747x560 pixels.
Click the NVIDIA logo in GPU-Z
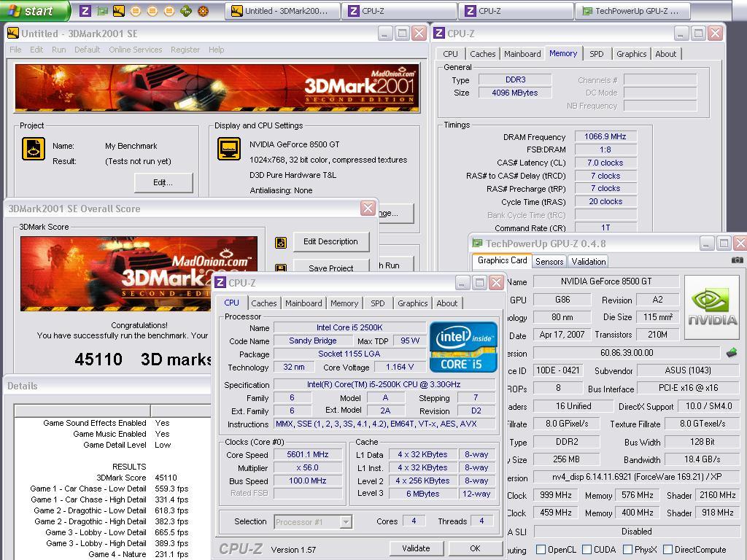point(713,307)
